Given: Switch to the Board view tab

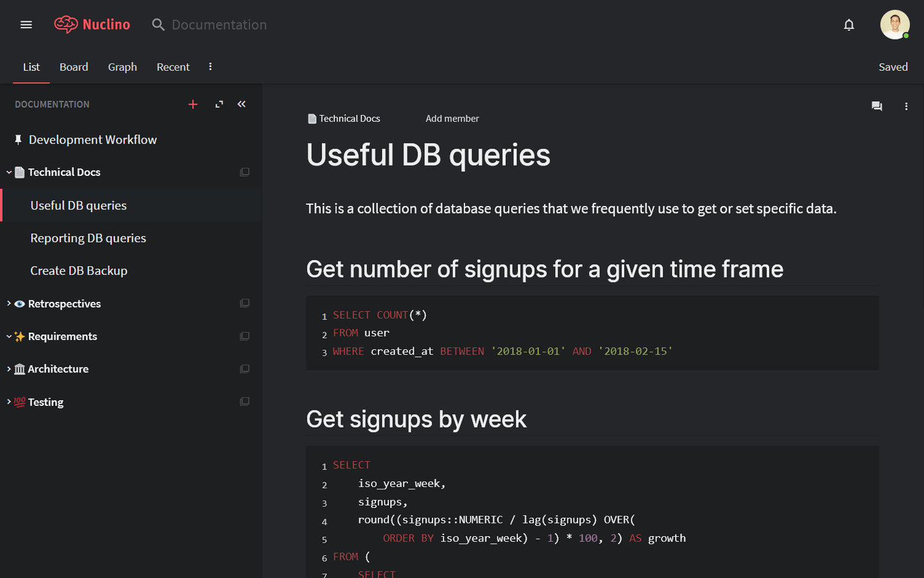Looking at the screenshot, I should (74, 67).
